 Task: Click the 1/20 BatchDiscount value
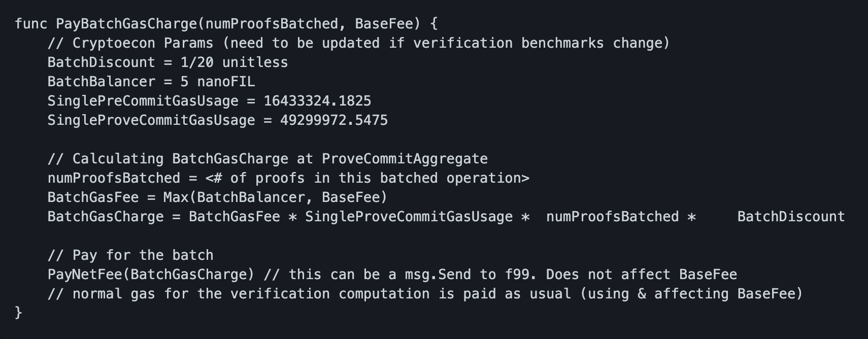[x=197, y=62]
